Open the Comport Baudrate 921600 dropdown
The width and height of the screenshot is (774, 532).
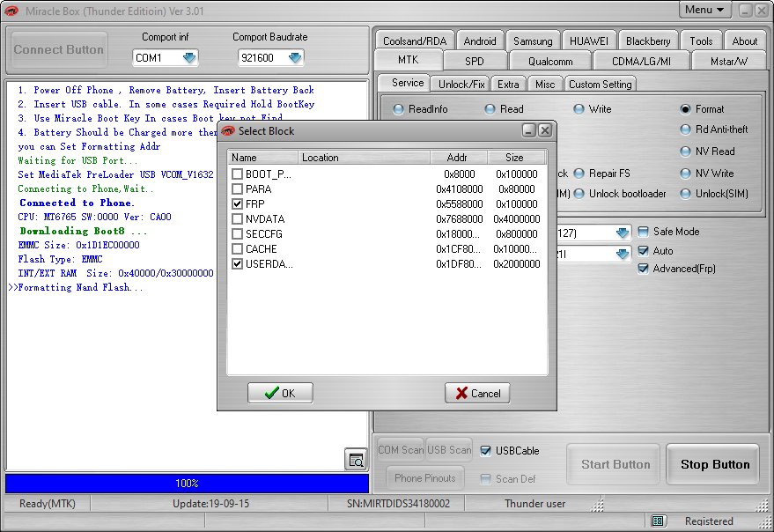(x=295, y=58)
